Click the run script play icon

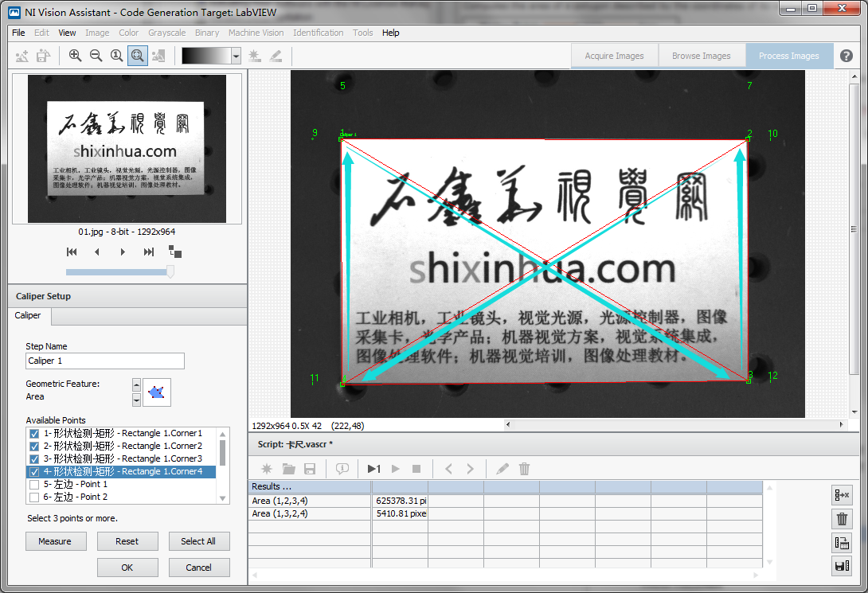395,469
